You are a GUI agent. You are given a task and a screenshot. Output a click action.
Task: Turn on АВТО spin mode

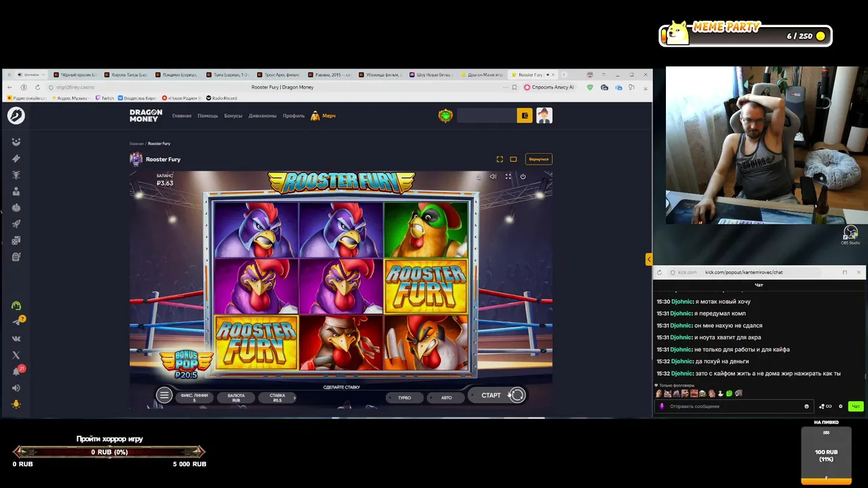coord(446,397)
